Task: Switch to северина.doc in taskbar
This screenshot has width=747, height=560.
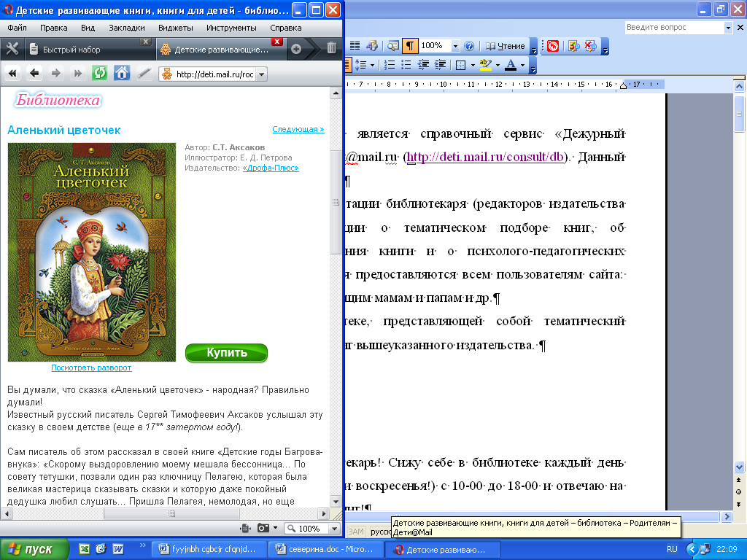Action: (x=326, y=549)
